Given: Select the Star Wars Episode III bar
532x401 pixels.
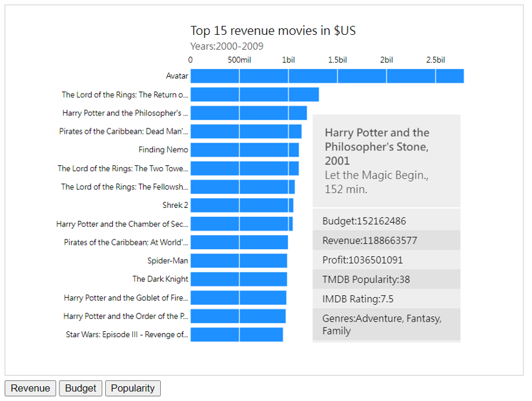Looking at the screenshot, I should 237,334.
